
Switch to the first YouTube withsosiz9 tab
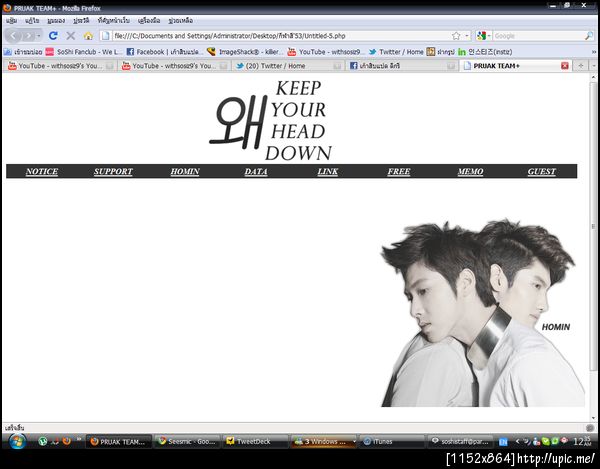(x=60, y=66)
